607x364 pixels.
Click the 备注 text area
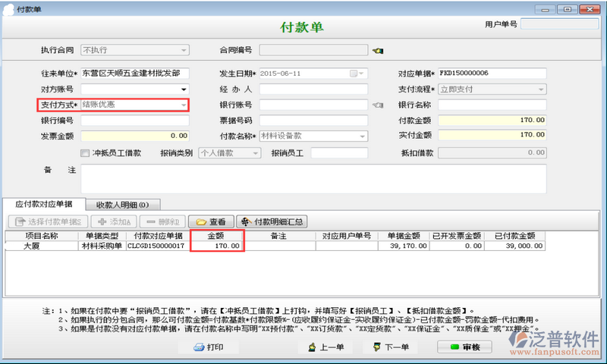pyautogui.click(x=313, y=178)
